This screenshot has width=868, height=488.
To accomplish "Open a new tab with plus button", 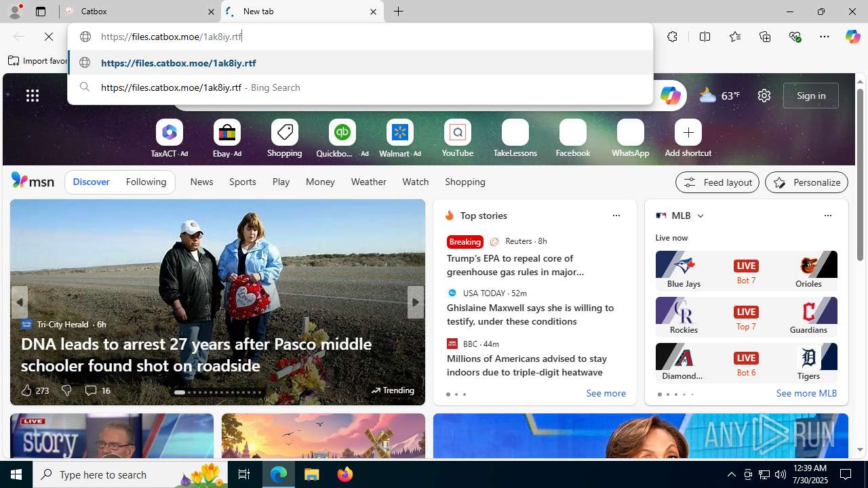I will click(x=399, y=12).
